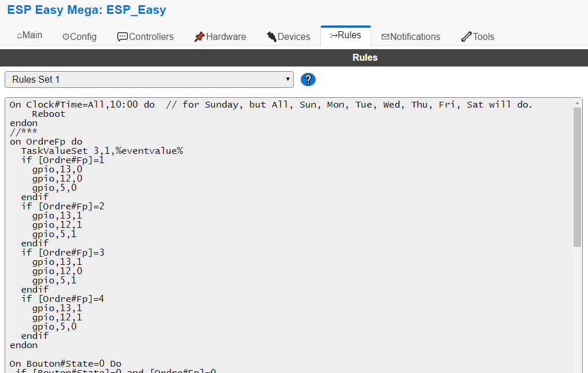
Task: Click the 'if [Ordre#Fp]=4' line
Action: click(62, 299)
